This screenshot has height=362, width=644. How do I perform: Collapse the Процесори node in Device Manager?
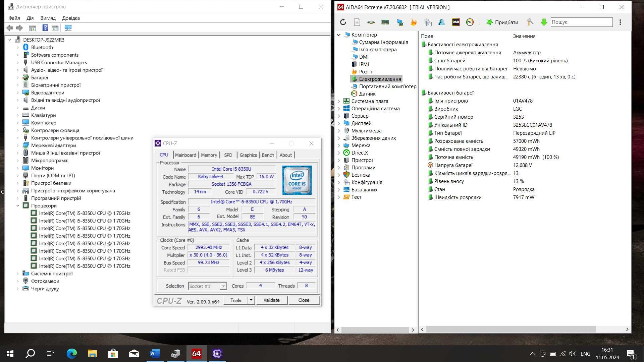coord(18,205)
